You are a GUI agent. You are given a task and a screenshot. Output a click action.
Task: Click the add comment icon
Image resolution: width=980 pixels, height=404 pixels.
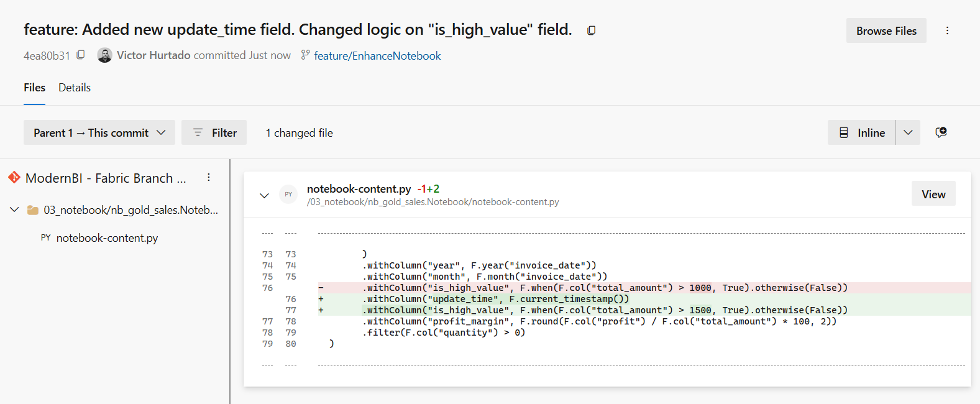(x=941, y=132)
